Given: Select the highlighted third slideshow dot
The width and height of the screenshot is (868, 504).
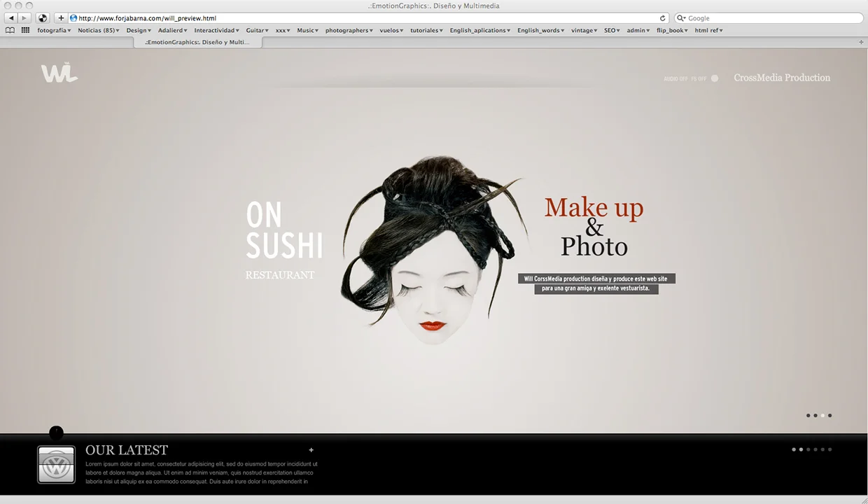Looking at the screenshot, I should pos(822,416).
